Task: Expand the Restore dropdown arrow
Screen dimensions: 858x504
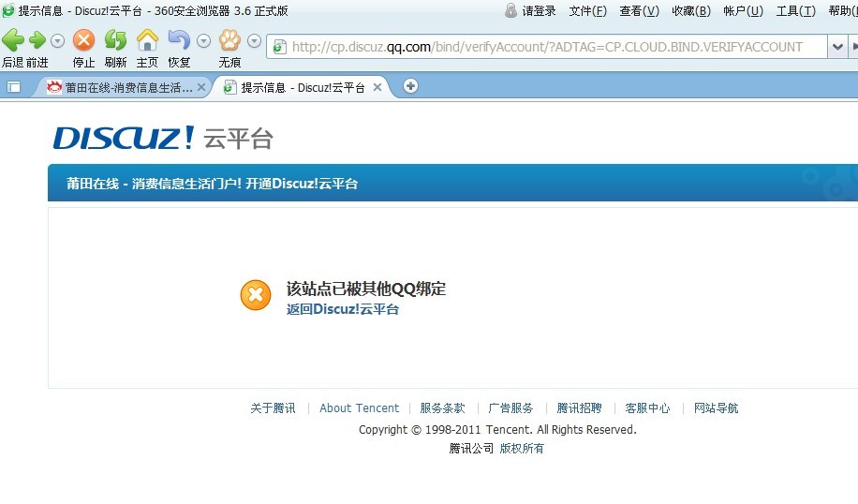Action: [203, 40]
